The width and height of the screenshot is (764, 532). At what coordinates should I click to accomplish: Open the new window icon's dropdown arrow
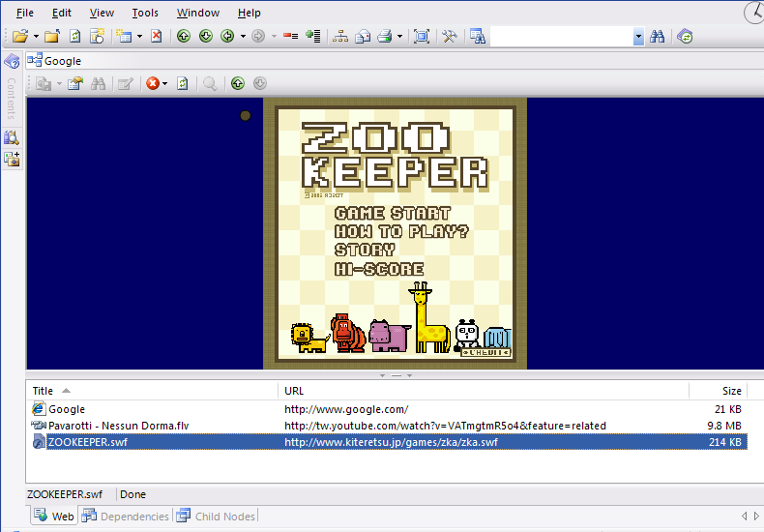pyautogui.click(x=139, y=36)
